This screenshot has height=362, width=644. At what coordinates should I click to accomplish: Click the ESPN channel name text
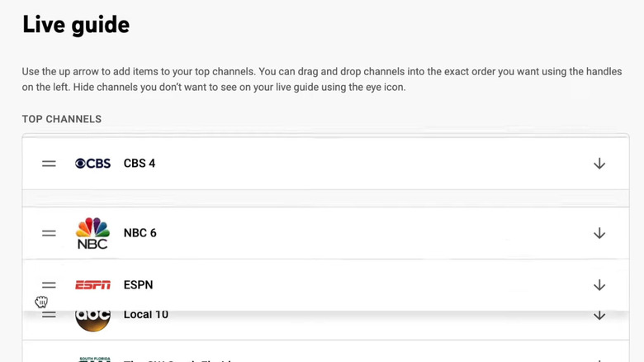click(x=139, y=285)
